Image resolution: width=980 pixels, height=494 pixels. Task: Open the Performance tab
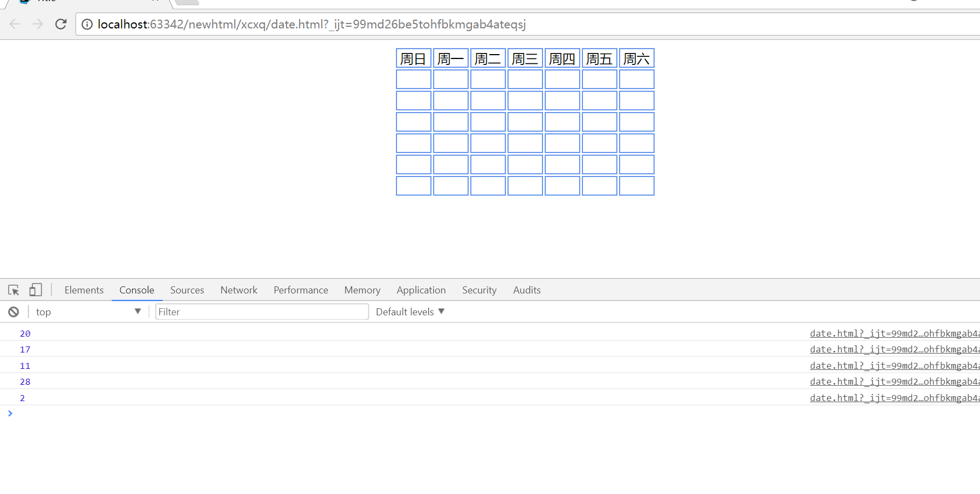(301, 290)
